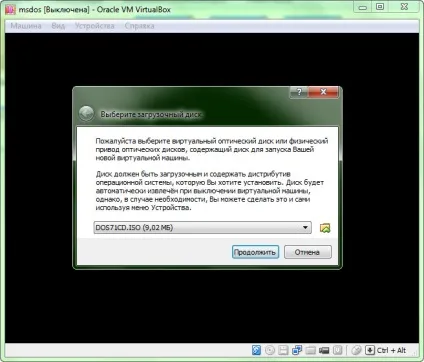Click the keyboard capture arrow icon
Image resolution: width=424 pixels, height=362 pixels.
(370, 350)
